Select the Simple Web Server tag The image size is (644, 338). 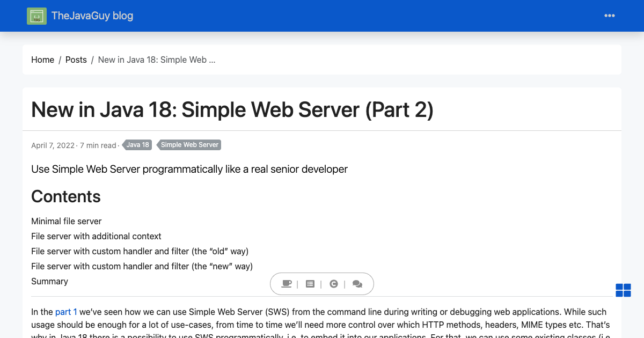[189, 145]
